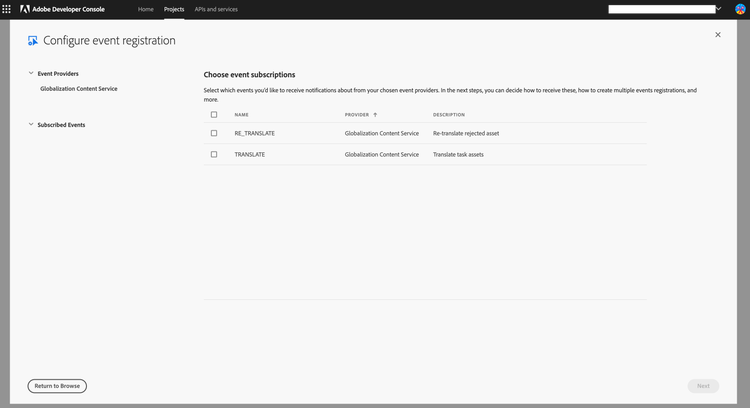This screenshot has width=750, height=408.
Task: Open the apps grid launcher icon
Action: (6, 9)
